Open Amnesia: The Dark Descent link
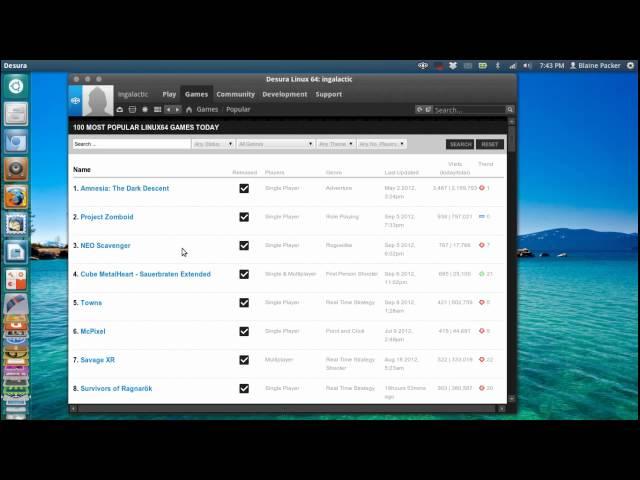The height and width of the screenshot is (480, 640). 124,188
